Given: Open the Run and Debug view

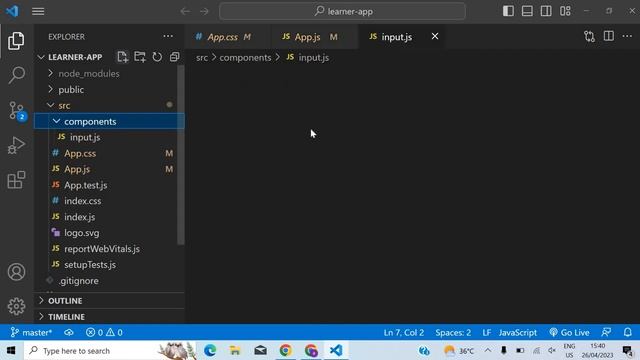Looking at the screenshot, I should (16, 145).
